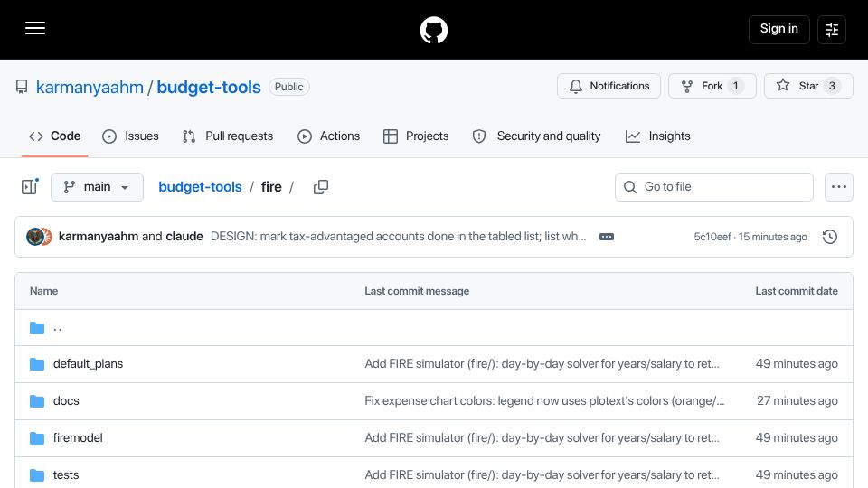Image resolution: width=868 pixels, height=488 pixels.
Task: Click the GitHub Octocat logo
Action: click(433, 30)
